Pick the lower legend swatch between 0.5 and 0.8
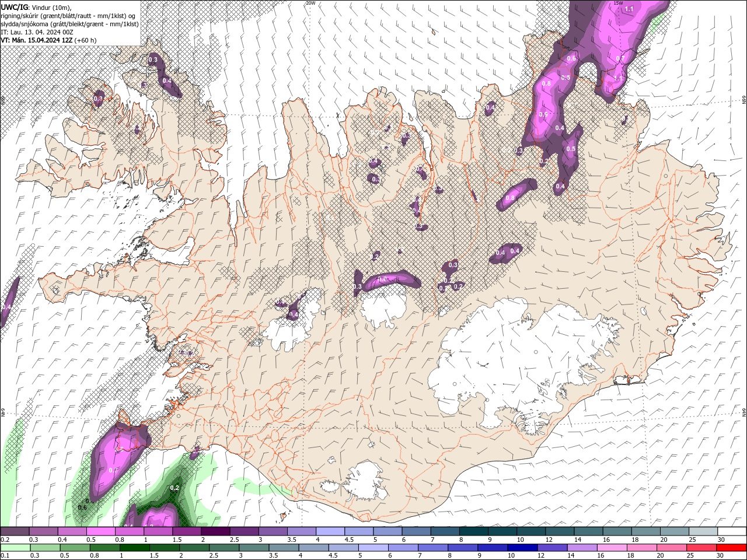 75,548
